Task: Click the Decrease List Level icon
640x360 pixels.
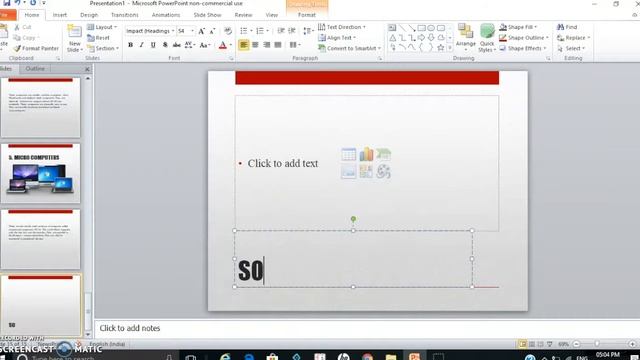Action: coord(281,31)
